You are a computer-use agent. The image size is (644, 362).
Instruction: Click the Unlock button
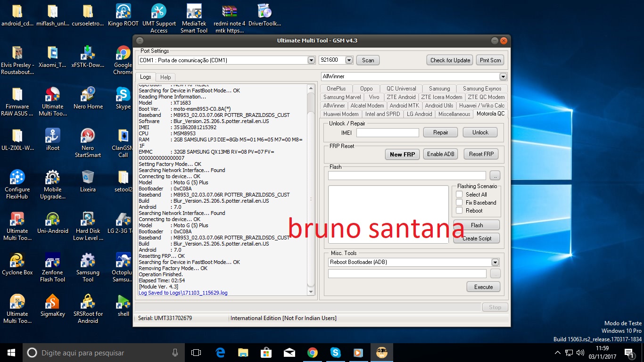coord(480,132)
